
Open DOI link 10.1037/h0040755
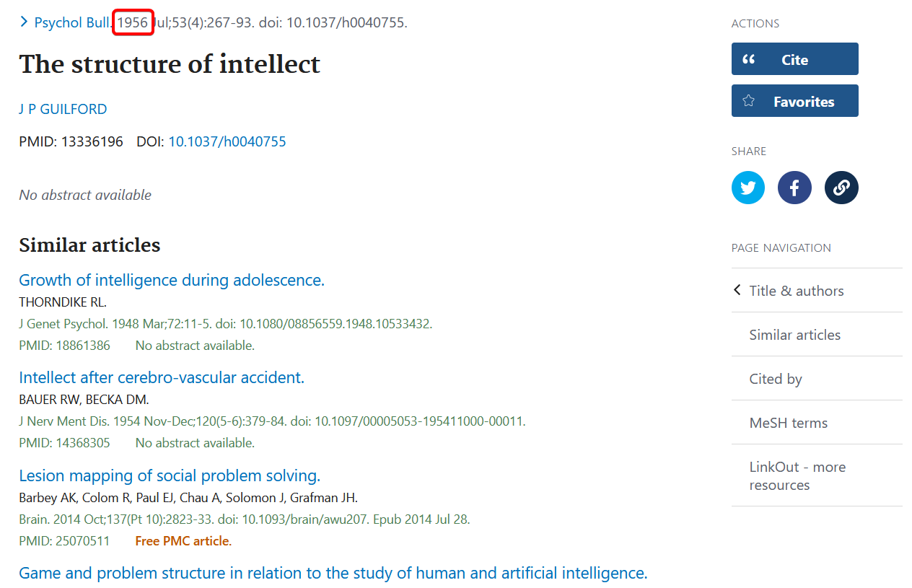point(227,141)
